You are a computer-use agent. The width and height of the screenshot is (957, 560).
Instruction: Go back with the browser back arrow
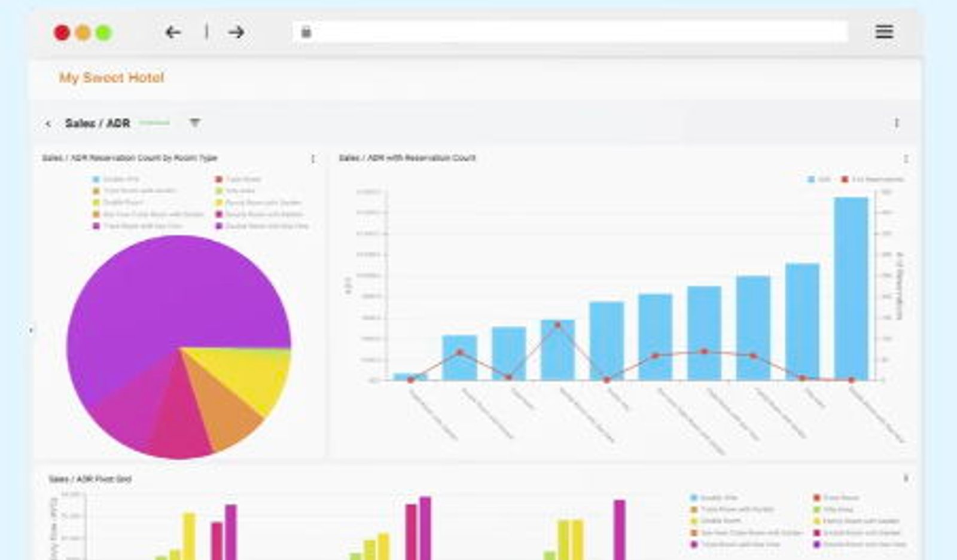coord(173,32)
